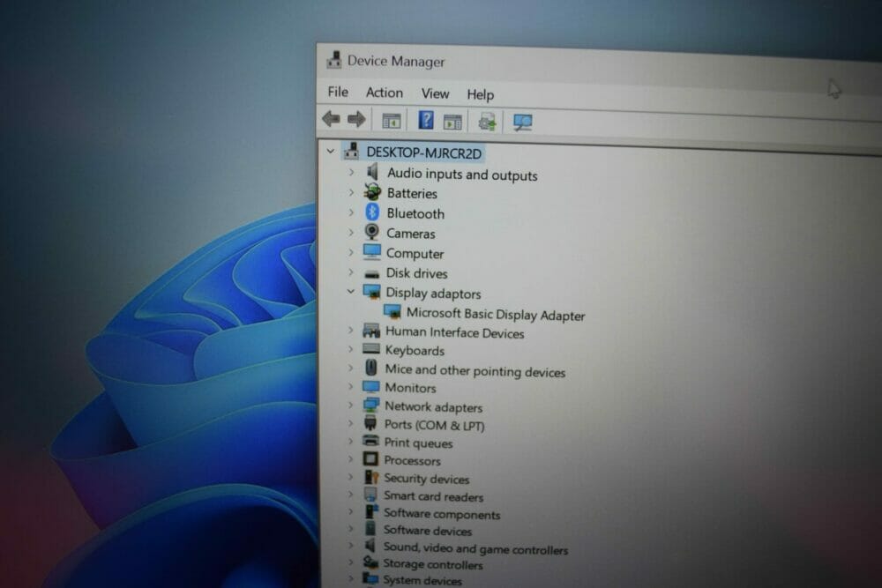This screenshot has height=588, width=882.
Task: Click the Microsoft Basic Display Adapter icon
Action: tap(392, 311)
